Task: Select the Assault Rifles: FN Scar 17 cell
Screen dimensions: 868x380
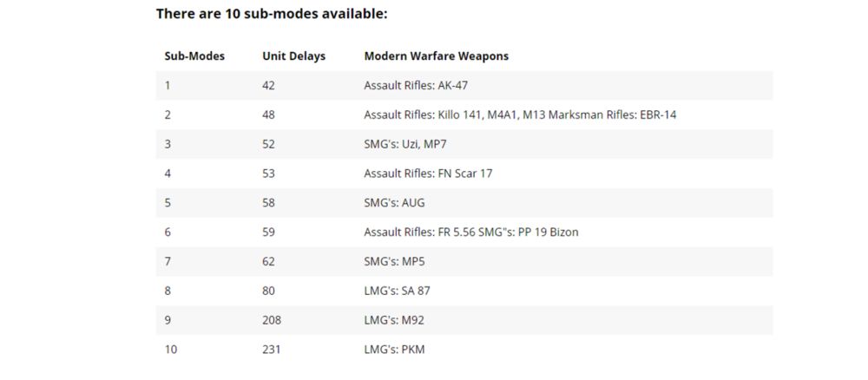Action: coord(428,174)
